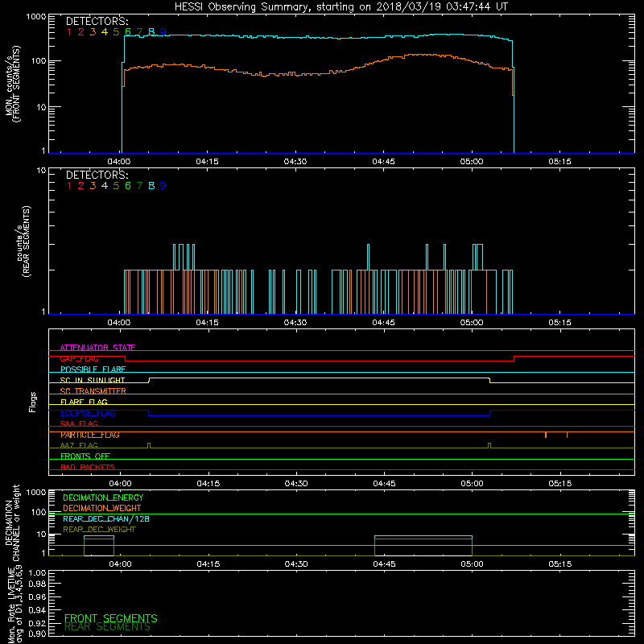Click the PARTICLE_FLAG label
Screen dimensions: 644x644
tap(90, 435)
